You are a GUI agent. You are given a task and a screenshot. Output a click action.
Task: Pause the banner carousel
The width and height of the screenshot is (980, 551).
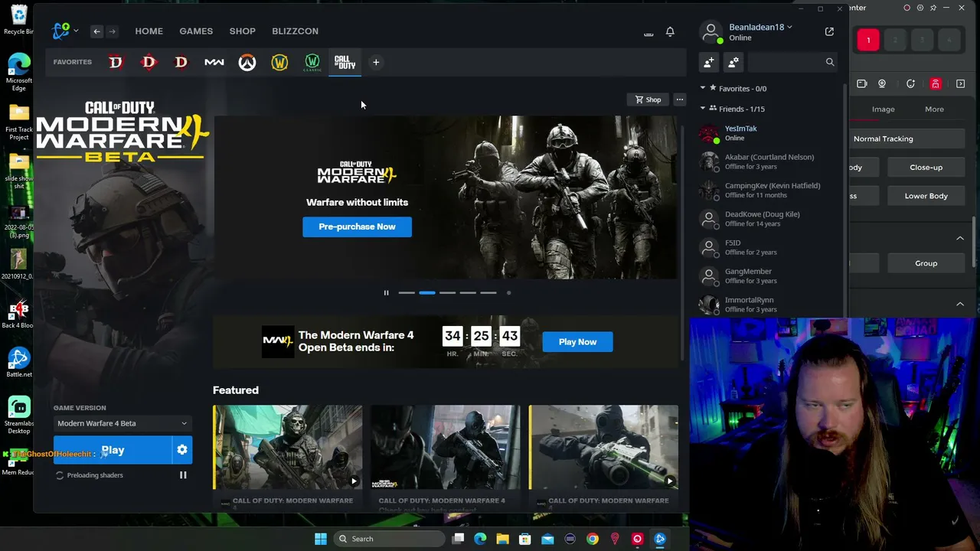tap(386, 292)
